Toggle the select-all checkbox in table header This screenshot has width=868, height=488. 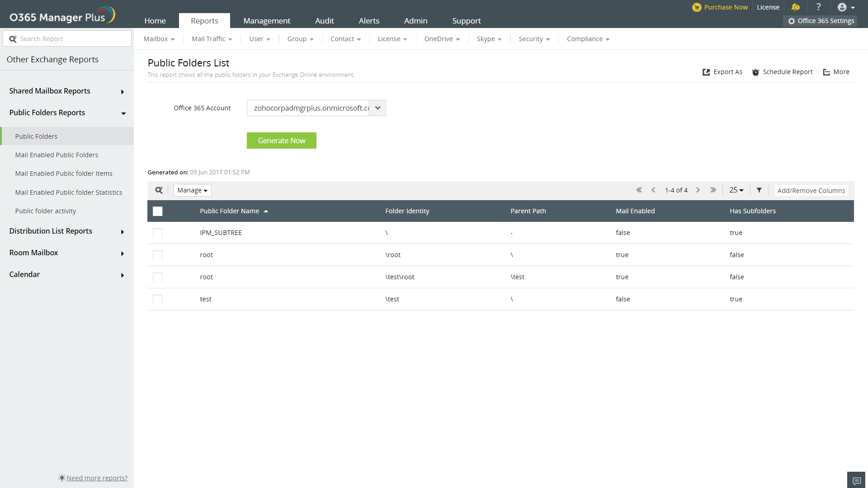tap(157, 211)
